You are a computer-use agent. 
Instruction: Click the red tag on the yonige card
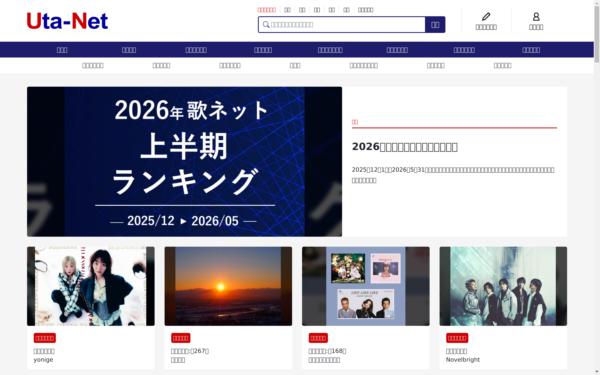[45, 338]
